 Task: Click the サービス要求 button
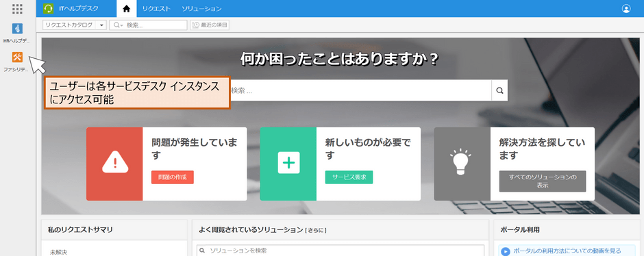coord(349,177)
